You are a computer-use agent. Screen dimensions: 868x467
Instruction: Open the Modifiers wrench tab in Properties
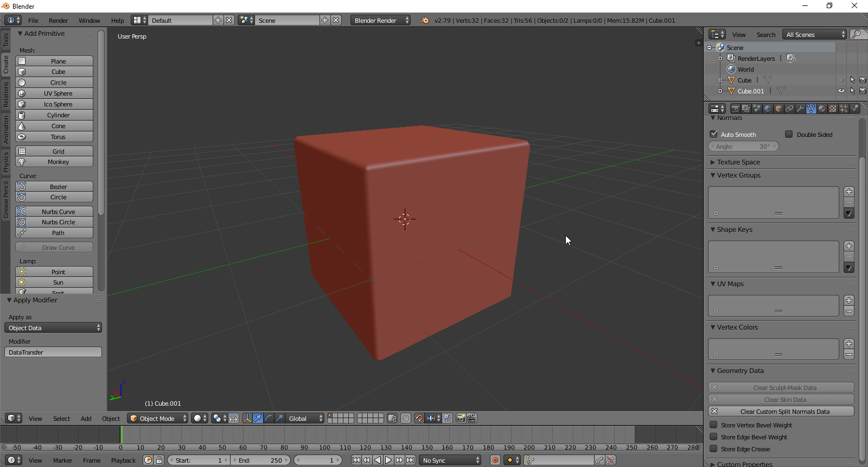pos(800,109)
